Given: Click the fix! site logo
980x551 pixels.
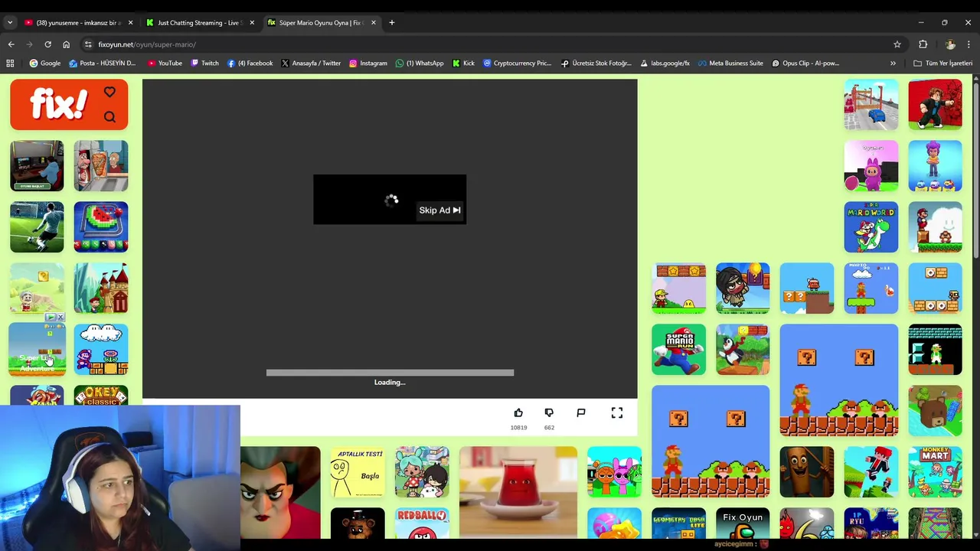Looking at the screenshot, I should point(60,104).
